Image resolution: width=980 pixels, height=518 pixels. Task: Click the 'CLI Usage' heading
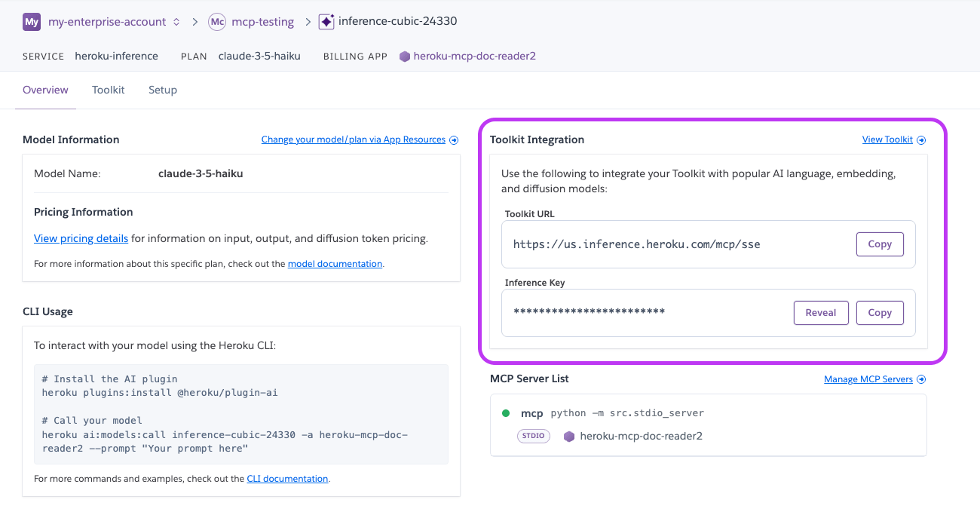(47, 311)
